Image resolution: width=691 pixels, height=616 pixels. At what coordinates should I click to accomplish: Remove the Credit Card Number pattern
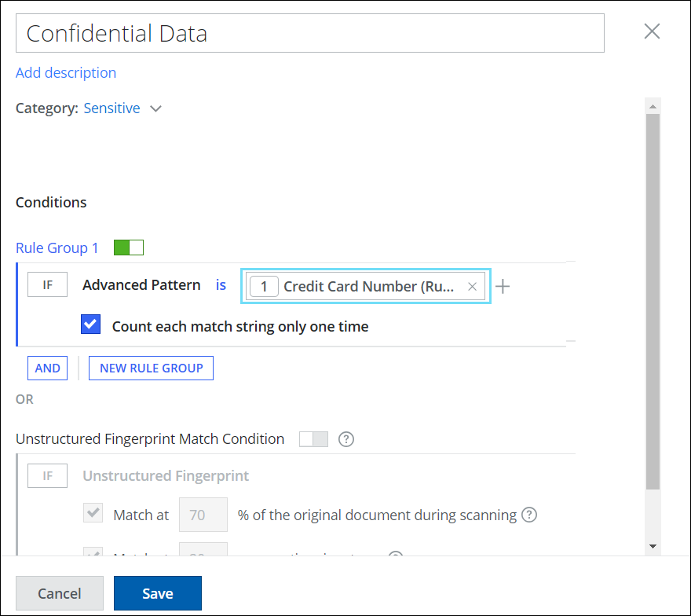pyautogui.click(x=472, y=287)
